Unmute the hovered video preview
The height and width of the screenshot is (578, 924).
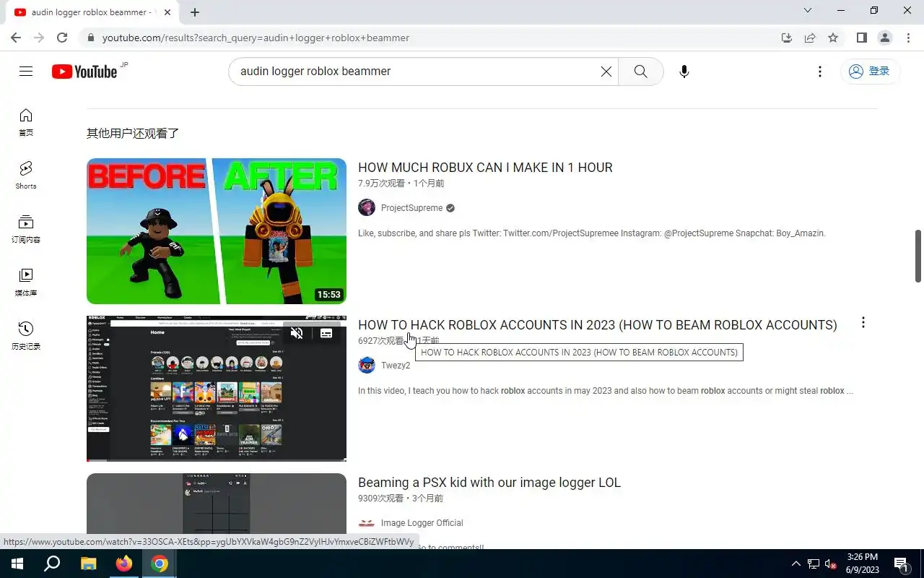point(297,333)
